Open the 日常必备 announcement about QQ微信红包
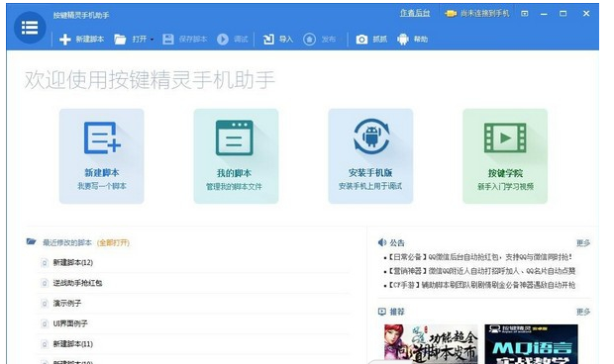The width and height of the screenshot is (614, 364). tap(480, 257)
